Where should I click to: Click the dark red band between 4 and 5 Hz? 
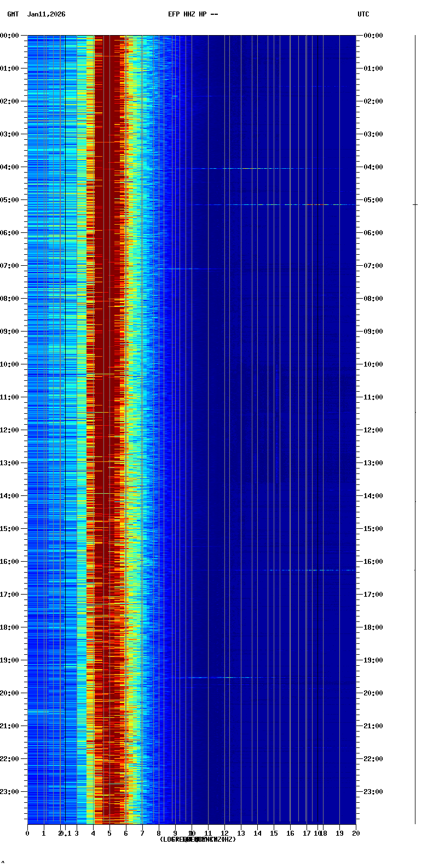click(x=107, y=384)
